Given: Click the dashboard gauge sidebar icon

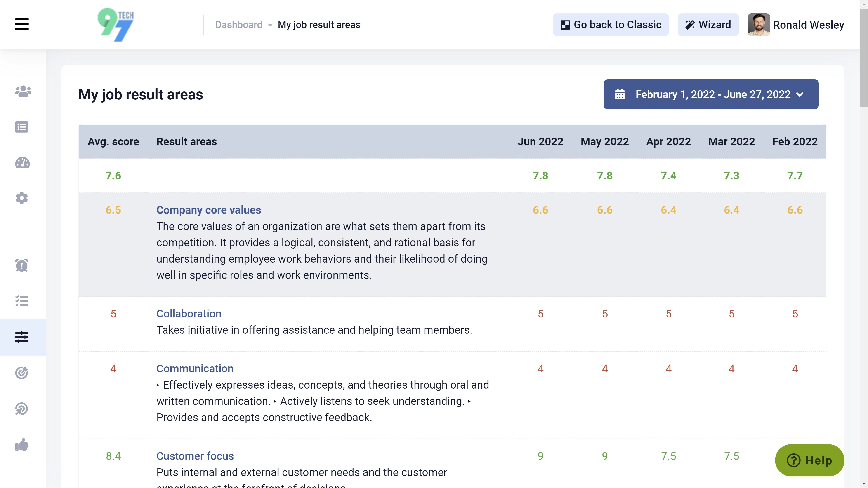Looking at the screenshot, I should [23, 163].
